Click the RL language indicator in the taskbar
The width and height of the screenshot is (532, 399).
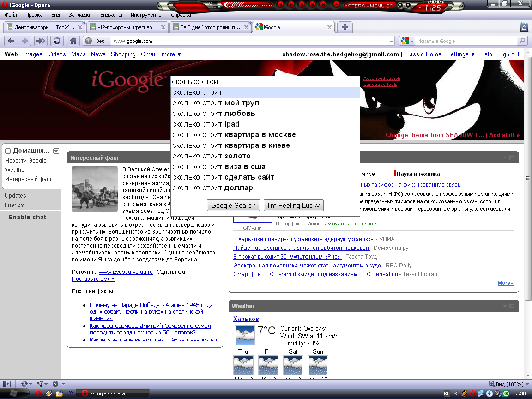(447, 393)
